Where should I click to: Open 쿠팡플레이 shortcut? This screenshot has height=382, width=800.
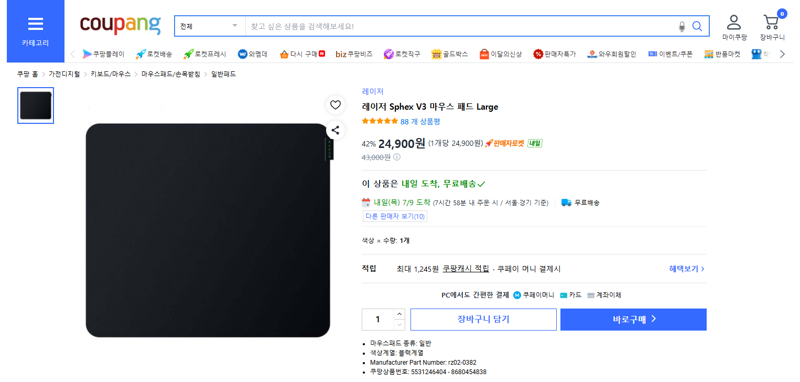point(103,54)
